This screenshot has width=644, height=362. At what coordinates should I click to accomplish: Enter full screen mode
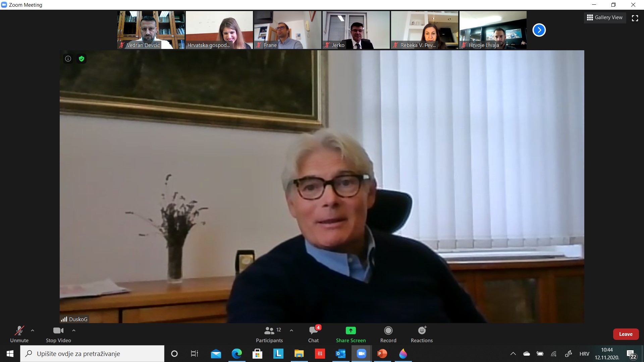(635, 18)
